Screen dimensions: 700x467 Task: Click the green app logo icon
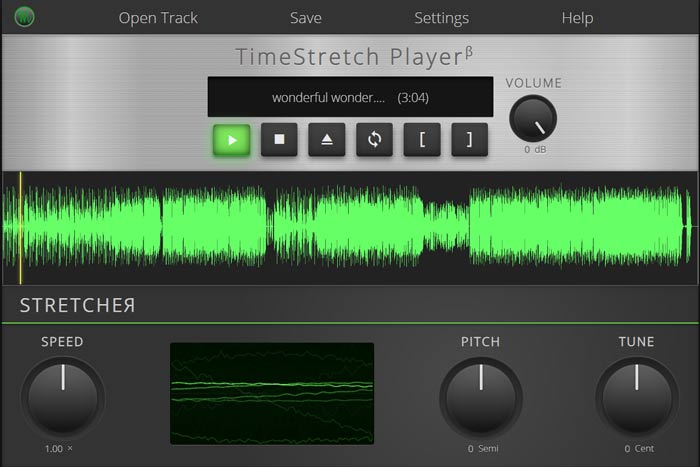click(25, 17)
